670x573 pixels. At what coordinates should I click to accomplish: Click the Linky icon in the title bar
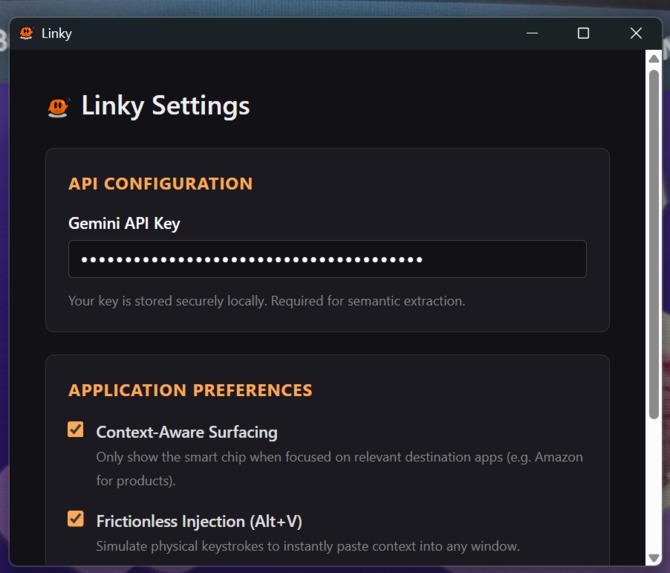26,33
